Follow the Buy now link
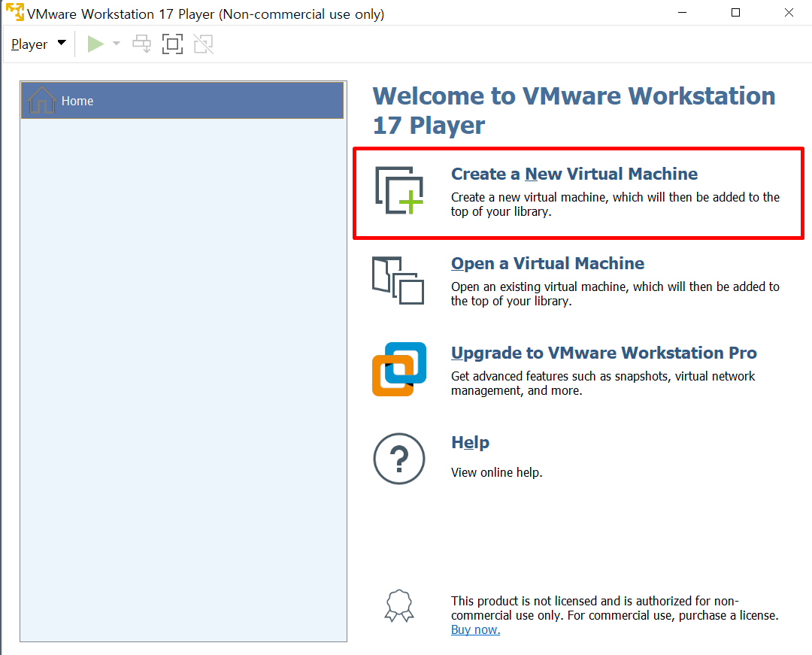812x655 pixels. tap(475, 629)
